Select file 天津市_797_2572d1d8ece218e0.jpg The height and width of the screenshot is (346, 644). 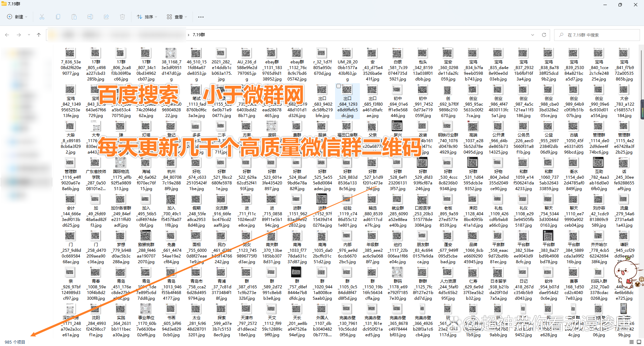(x=247, y=321)
